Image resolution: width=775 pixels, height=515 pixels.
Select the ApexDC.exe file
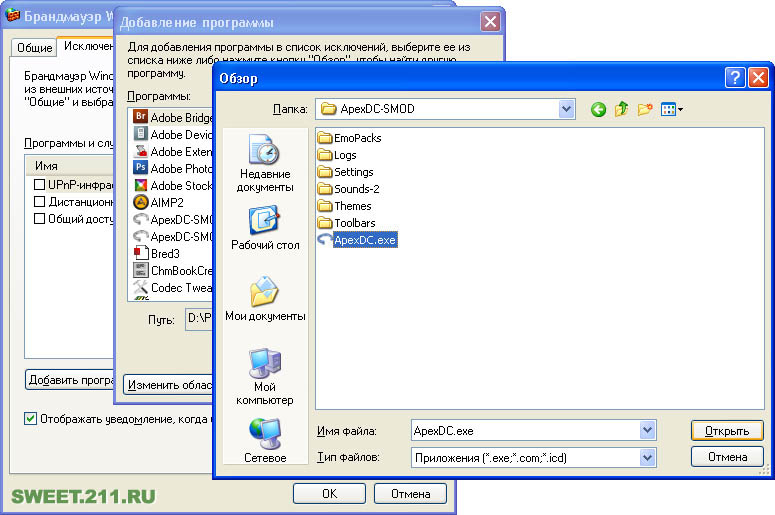click(357, 240)
